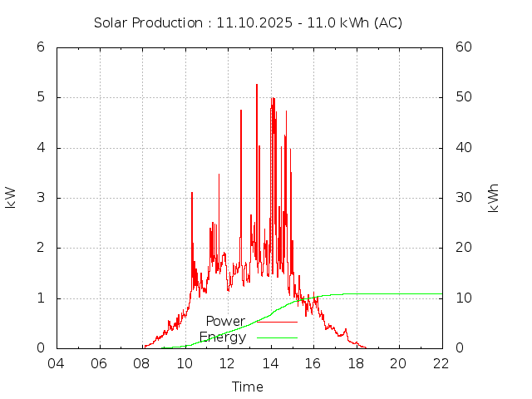Click the 3 value on the kW axis

tap(40, 198)
